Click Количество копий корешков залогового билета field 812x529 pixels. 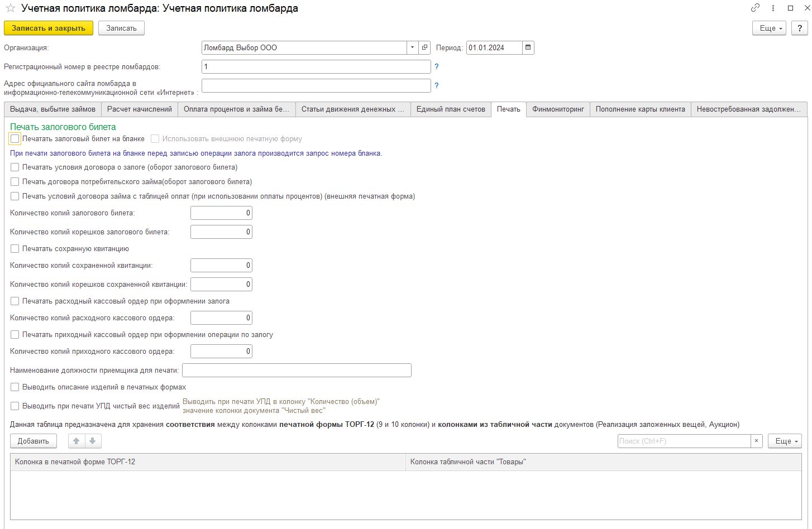tap(221, 232)
